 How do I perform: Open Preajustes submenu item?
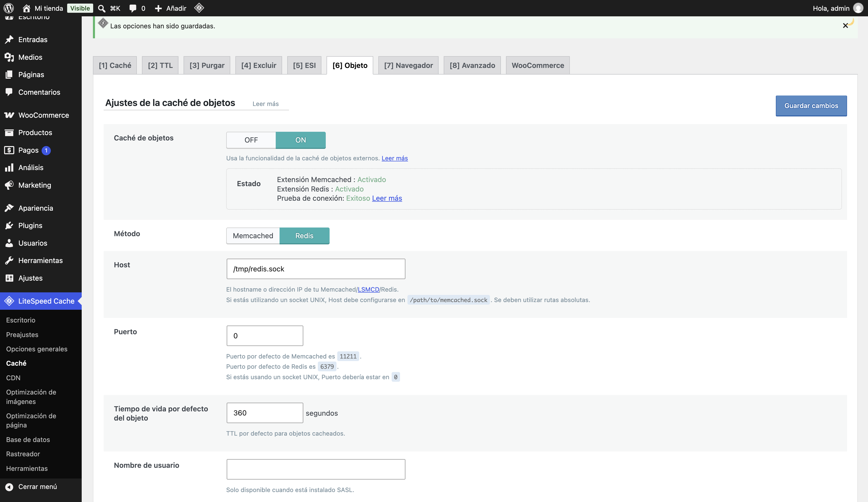(x=22, y=334)
